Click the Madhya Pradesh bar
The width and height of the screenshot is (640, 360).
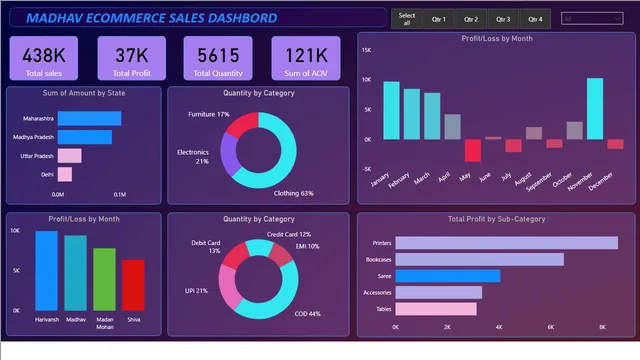pyautogui.click(x=85, y=137)
